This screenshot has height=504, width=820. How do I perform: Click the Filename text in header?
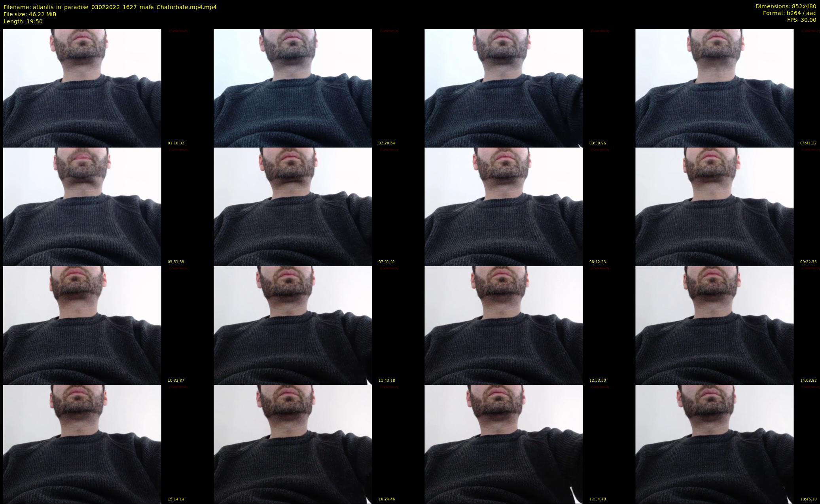point(110,7)
